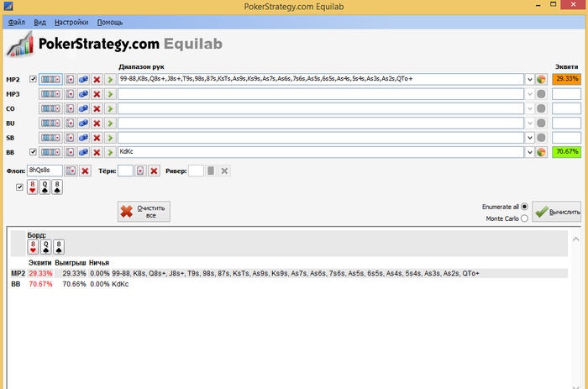Click the poker chips icon for CO
This screenshot has width=588, height=389.
[x=83, y=108]
